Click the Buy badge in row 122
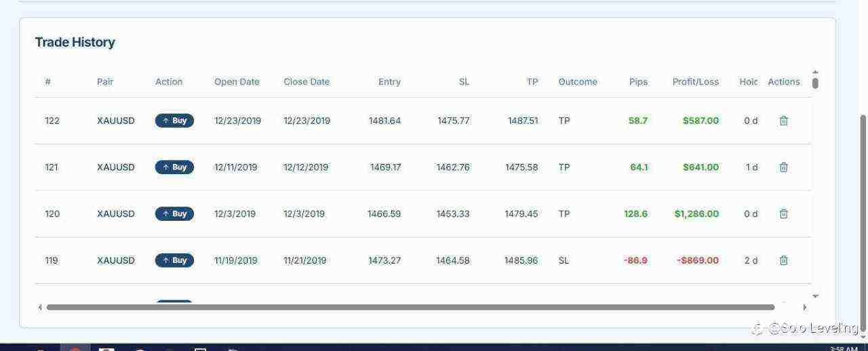 (174, 121)
